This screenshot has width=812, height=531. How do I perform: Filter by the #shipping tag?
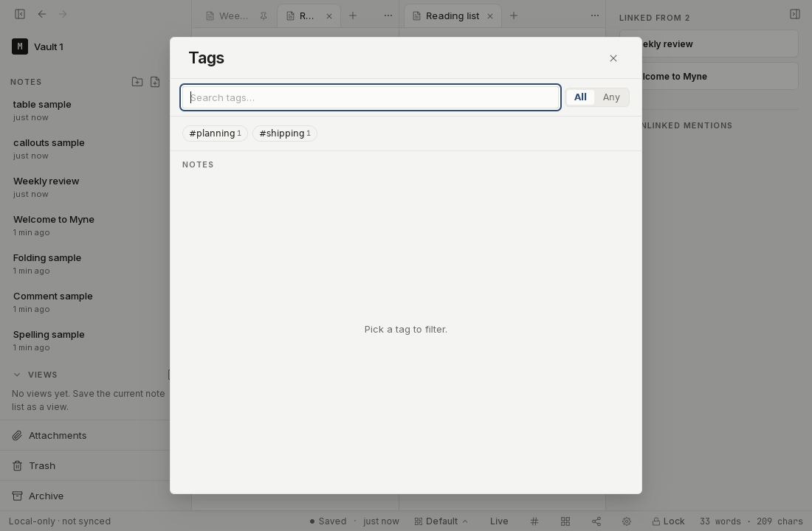[x=285, y=133]
